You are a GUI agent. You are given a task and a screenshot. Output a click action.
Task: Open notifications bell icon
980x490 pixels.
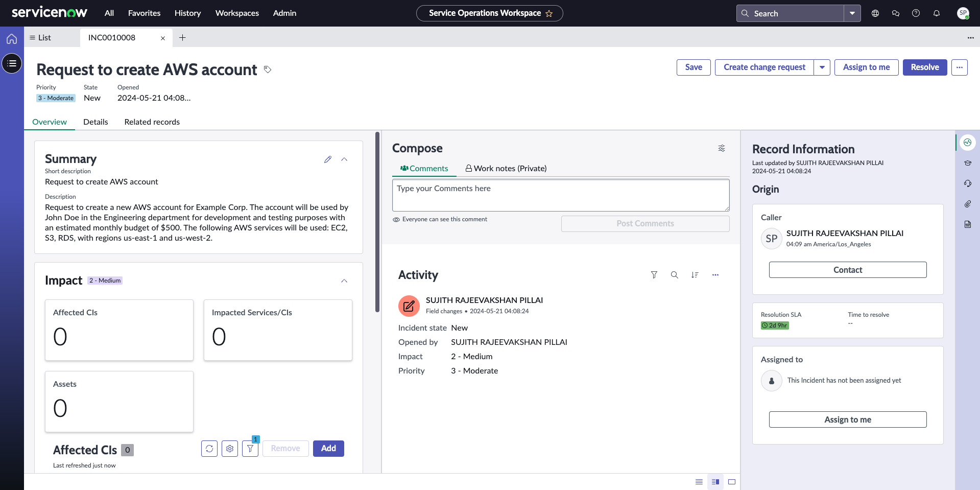pos(937,13)
